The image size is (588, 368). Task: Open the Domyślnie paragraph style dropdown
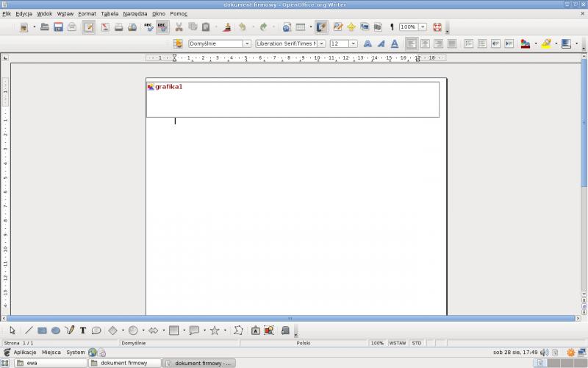[x=247, y=44]
